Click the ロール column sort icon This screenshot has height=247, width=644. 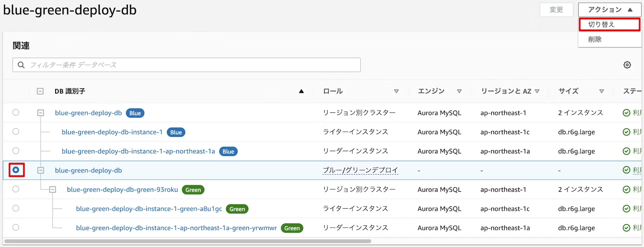click(x=396, y=91)
